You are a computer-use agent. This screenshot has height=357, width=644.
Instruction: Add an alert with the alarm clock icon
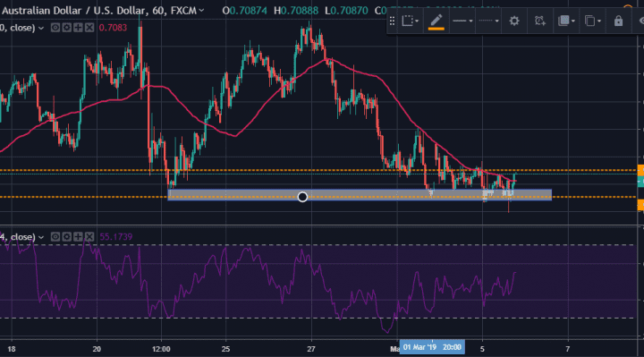(539, 21)
